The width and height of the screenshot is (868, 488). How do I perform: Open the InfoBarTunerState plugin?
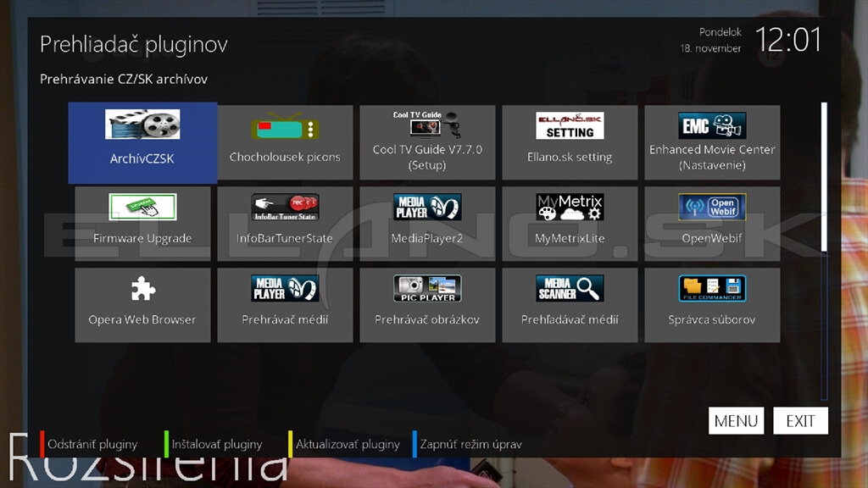(285, 224)
